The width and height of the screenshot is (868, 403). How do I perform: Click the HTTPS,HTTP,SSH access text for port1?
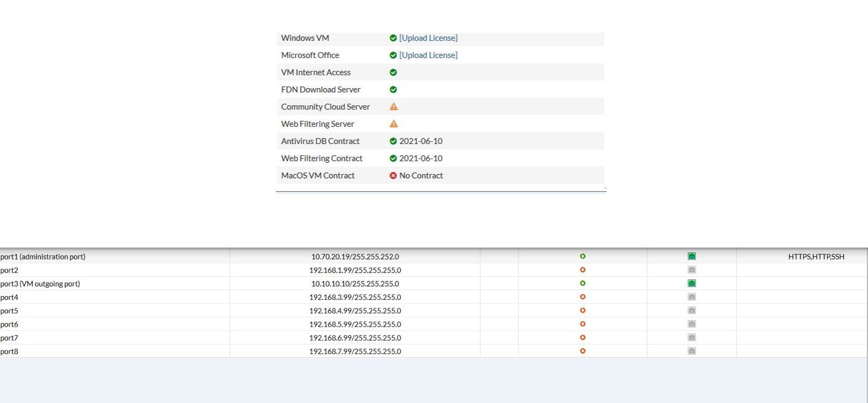point(816,257)
